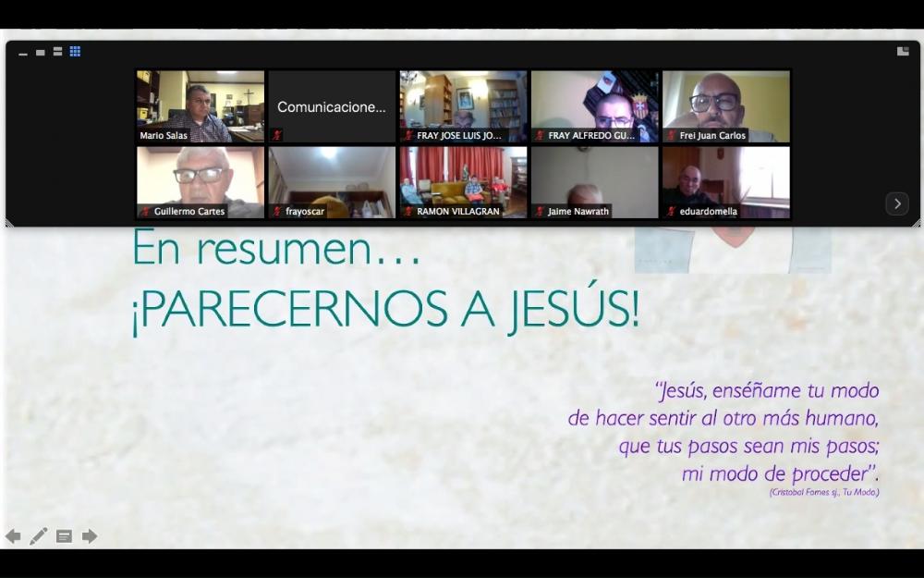This screenshot has height=578, width=924.
Task: Click muted mic icon on Jaime Nawrath
Action: coord(540,212)
